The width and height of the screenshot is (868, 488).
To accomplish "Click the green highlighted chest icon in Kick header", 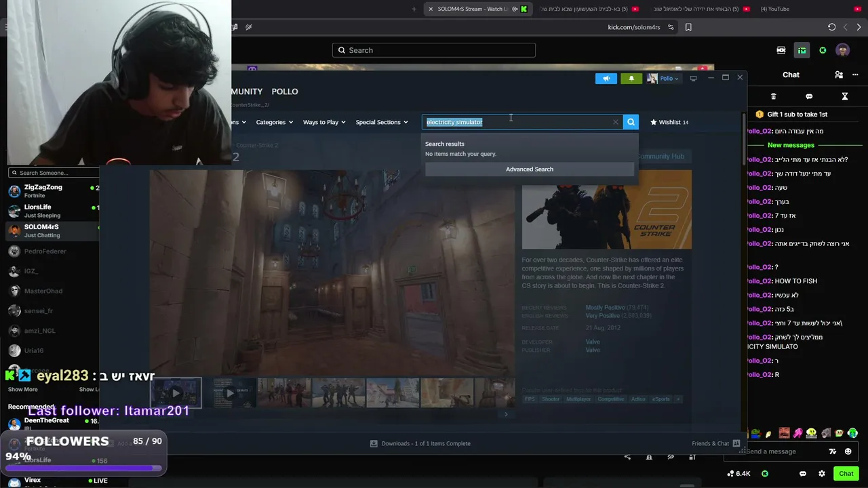I will tap(802, 50).
